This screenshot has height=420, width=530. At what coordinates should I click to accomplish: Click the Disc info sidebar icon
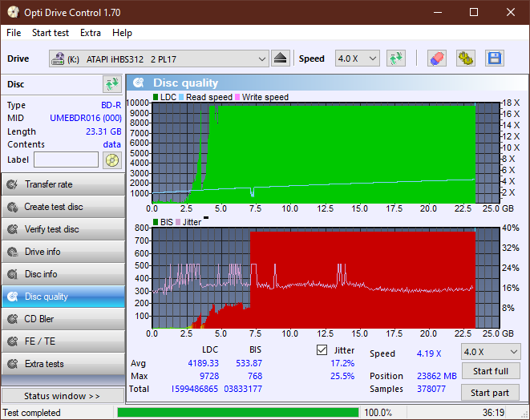pos(13,274)
